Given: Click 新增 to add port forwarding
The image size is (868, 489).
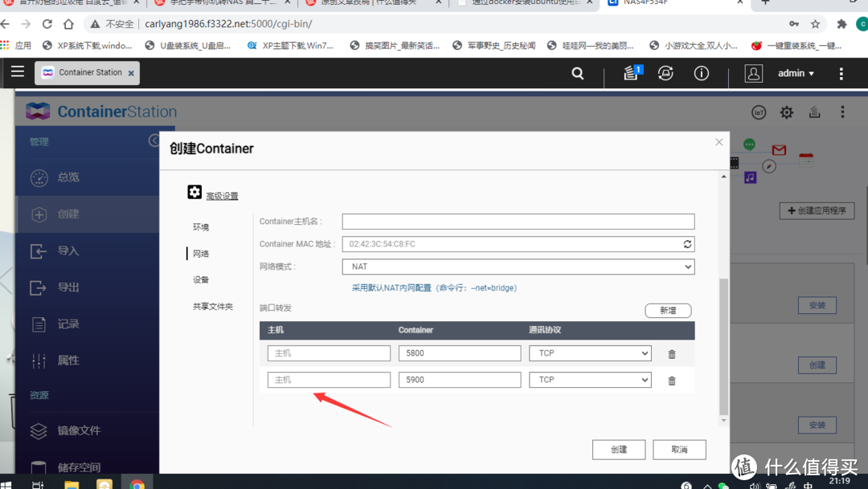Looking at the screenshot, I should coord(668,310).
